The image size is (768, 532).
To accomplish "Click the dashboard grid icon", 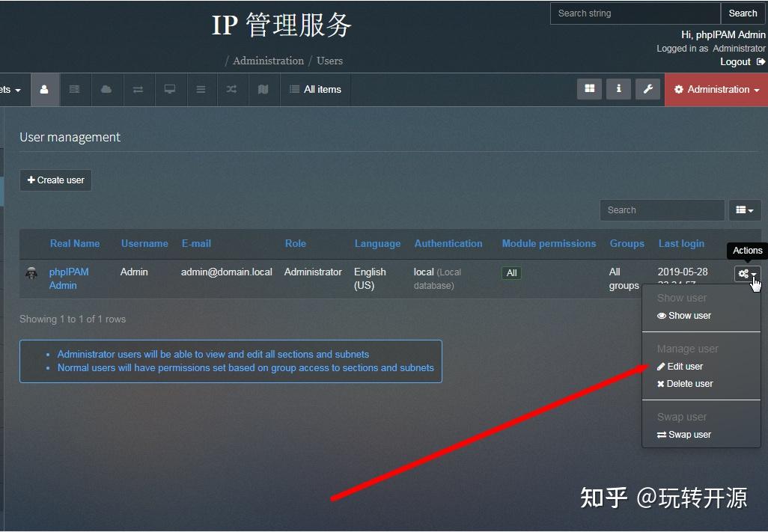I will click(589, 88).
